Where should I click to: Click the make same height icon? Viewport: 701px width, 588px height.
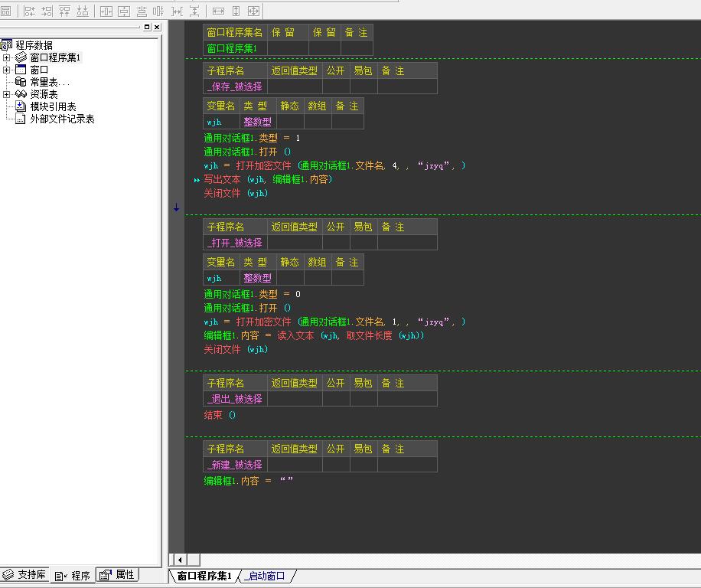coord(236,11)
